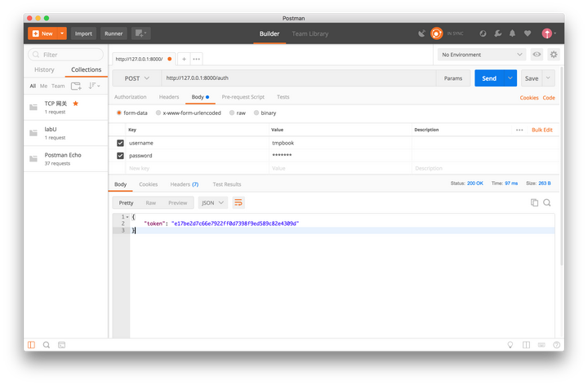Open the new window icon dropdown
Screen dimensions: 588x385
pyautogui.click(x=141, y=33)
